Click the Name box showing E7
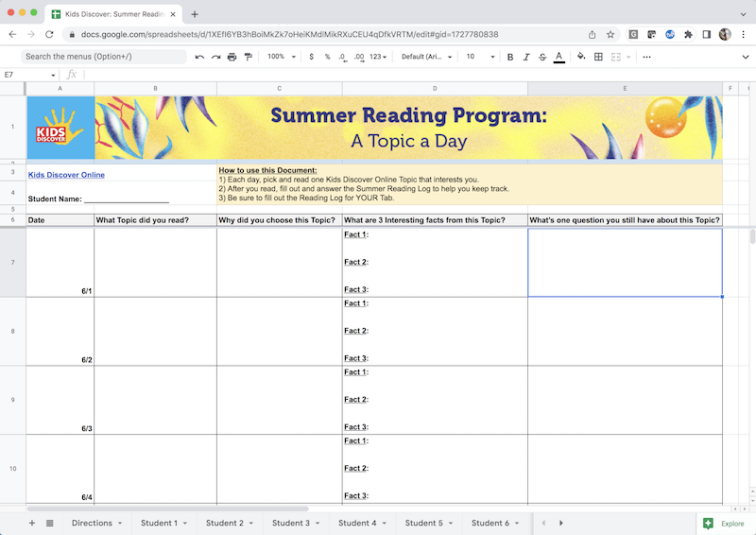 pyautogui.click(x=26, y=75)
